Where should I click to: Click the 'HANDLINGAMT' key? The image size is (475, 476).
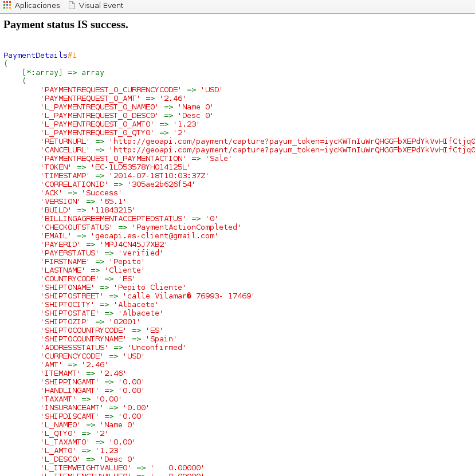[x=70, y=391]
